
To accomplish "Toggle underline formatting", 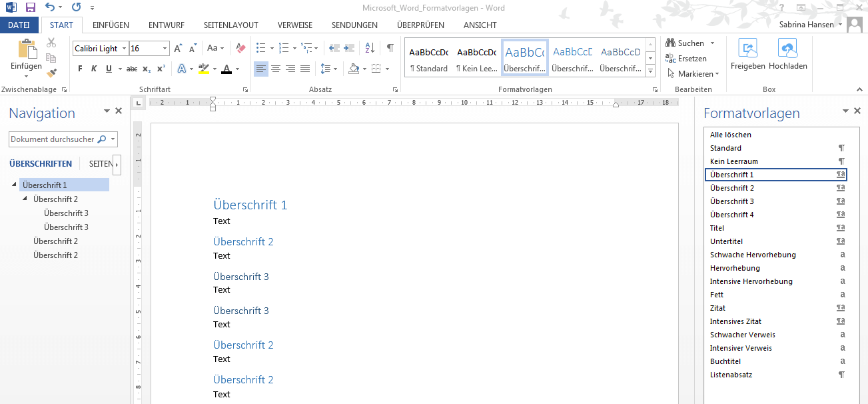I will click(x=108, y=69).
